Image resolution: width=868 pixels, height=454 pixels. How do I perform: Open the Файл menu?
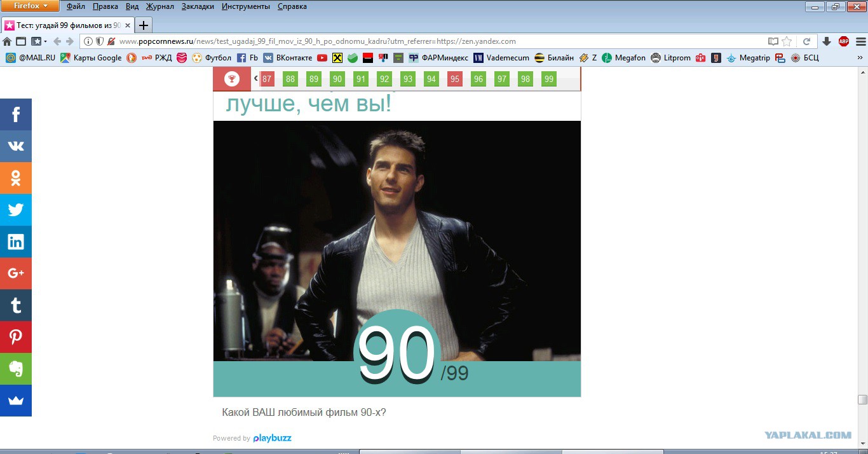(76, 6)
